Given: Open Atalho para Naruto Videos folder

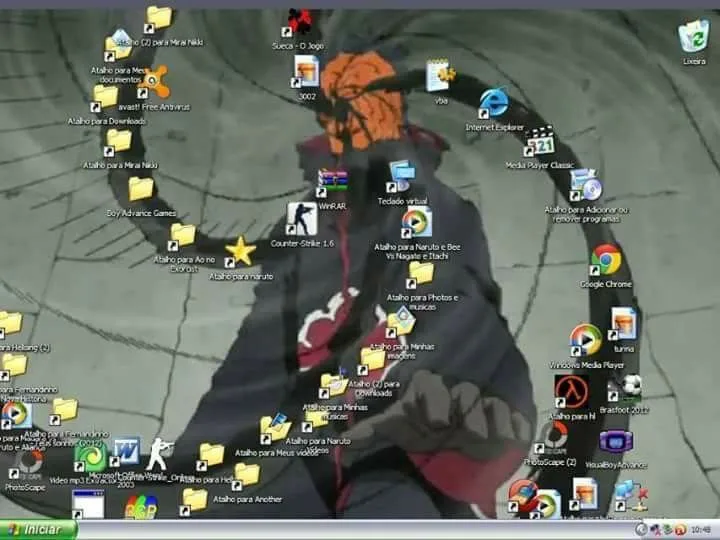Looking at the screenshot, I should (x=315, y=421).
